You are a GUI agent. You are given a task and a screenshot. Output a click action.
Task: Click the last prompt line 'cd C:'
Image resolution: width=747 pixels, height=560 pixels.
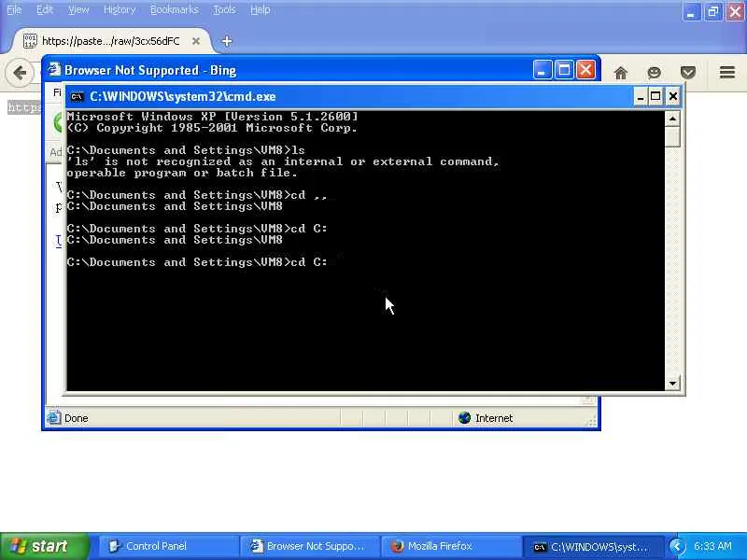click(197, 262)
